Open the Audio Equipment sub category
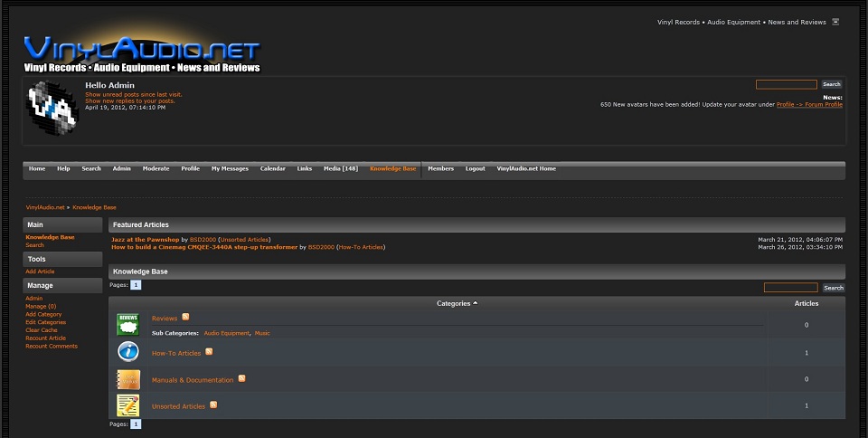Viewport: 868px width, 438px height. (x=226, y=333)
